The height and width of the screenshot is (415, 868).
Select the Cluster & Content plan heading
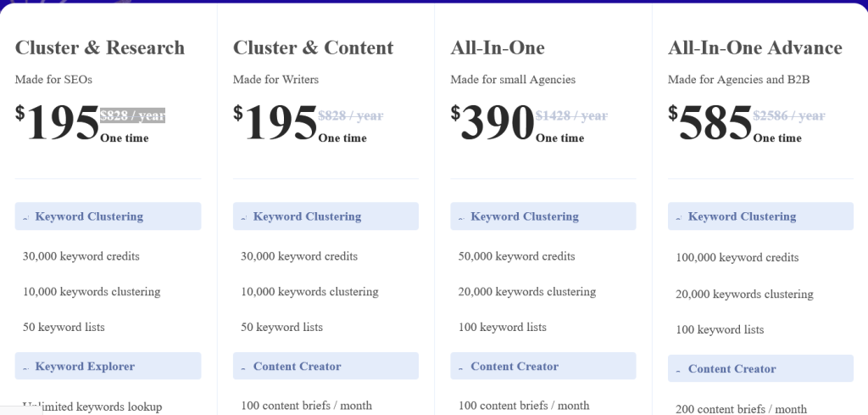tap(314, 48)
